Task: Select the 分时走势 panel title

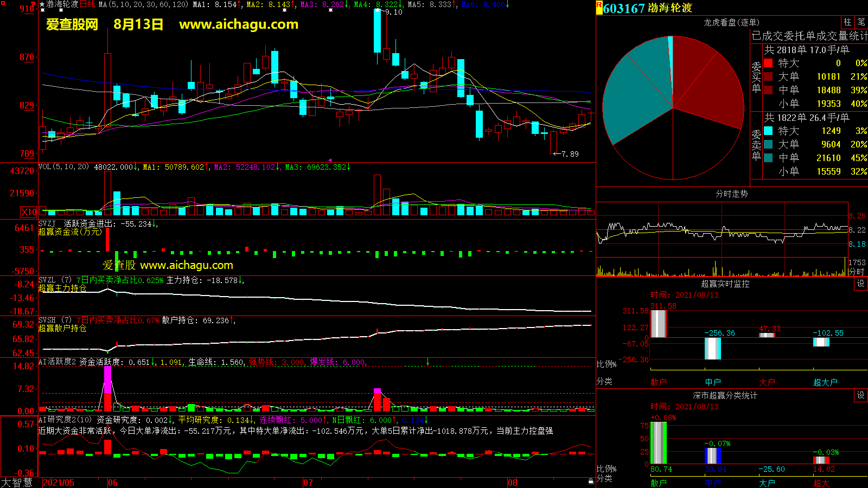Action: pyautogui.click(x=731, y=194)
